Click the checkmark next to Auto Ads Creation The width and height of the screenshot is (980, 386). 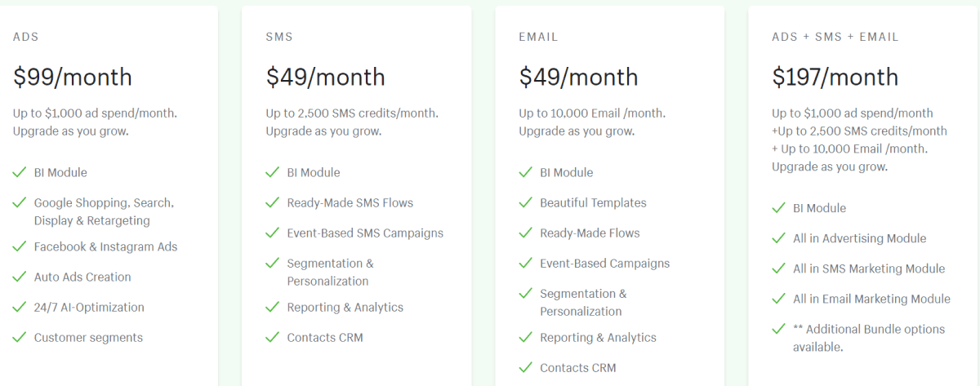19,277
